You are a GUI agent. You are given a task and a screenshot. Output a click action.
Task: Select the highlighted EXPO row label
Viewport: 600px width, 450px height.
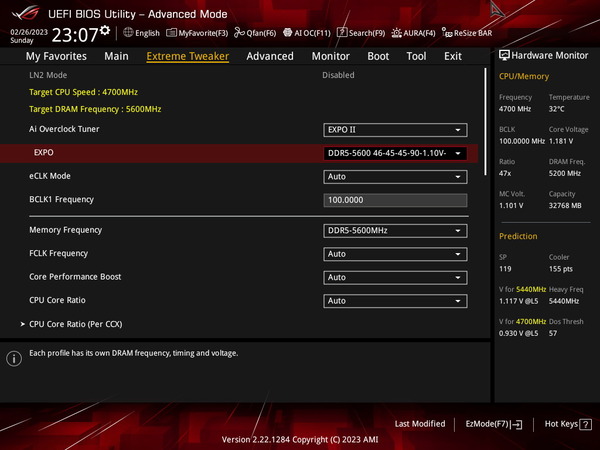point(44,152)
